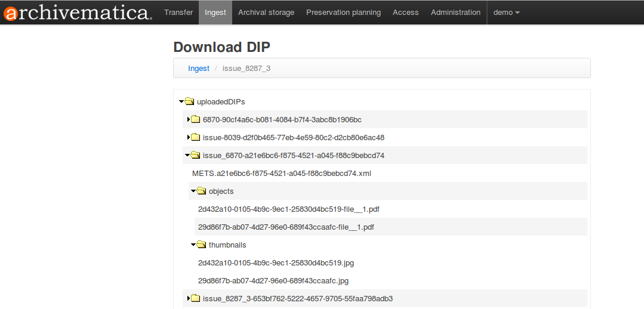Image resolution: width=644 pixels, height=309 pixels.
Task: Collapse the uploadedDIPs tree arrow
Action: pyautogui.click(x=181, y=101)
